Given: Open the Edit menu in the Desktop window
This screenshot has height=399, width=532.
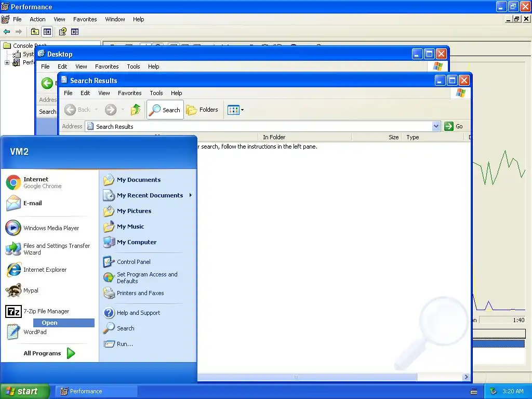Looking at the screenshot, I should click(62, 66).
